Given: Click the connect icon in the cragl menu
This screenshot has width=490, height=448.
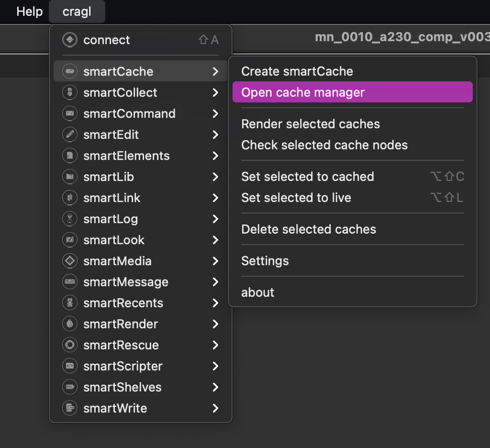Looking at the screenshot, I should pyautogui.click(x=70, y=40).
